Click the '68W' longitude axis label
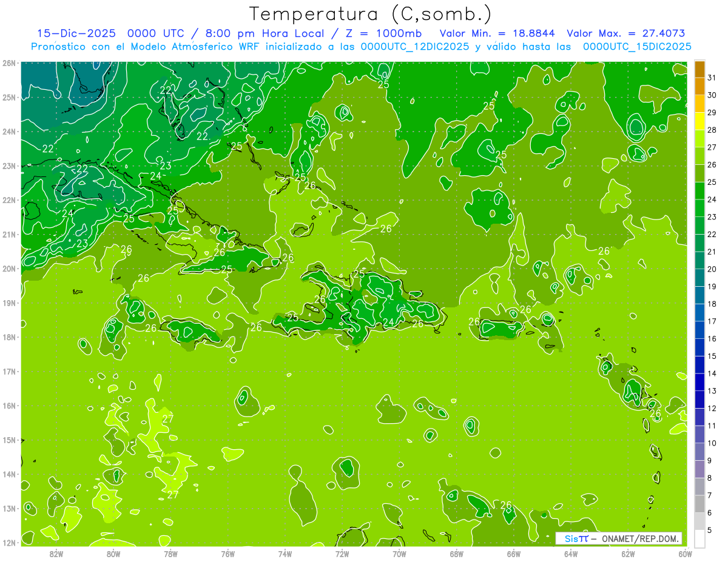The width and height of the screenshot is (728, 562). click(x=457, y=554)
